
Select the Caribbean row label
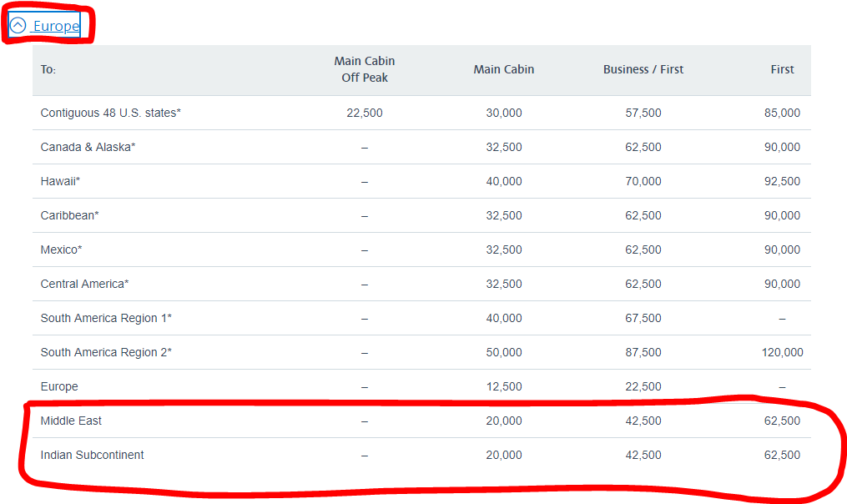click(x=69, y=215)
